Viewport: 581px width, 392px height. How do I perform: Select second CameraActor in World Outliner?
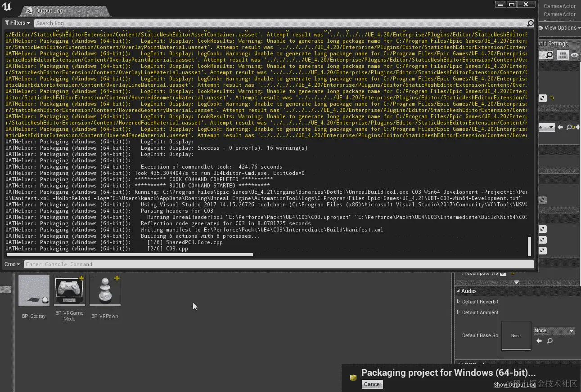(x=559, y=14)
